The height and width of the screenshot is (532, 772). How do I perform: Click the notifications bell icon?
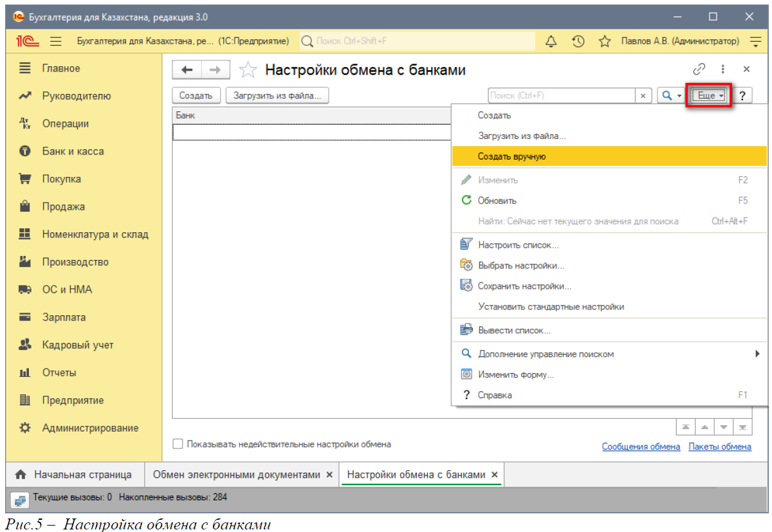tap(551, 41)
